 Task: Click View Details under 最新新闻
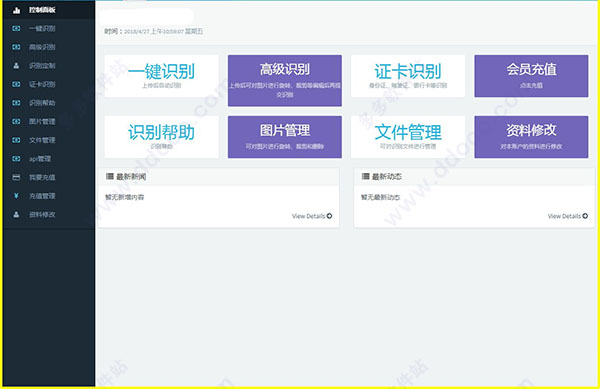pyautogui.click(x=312, y=216)
